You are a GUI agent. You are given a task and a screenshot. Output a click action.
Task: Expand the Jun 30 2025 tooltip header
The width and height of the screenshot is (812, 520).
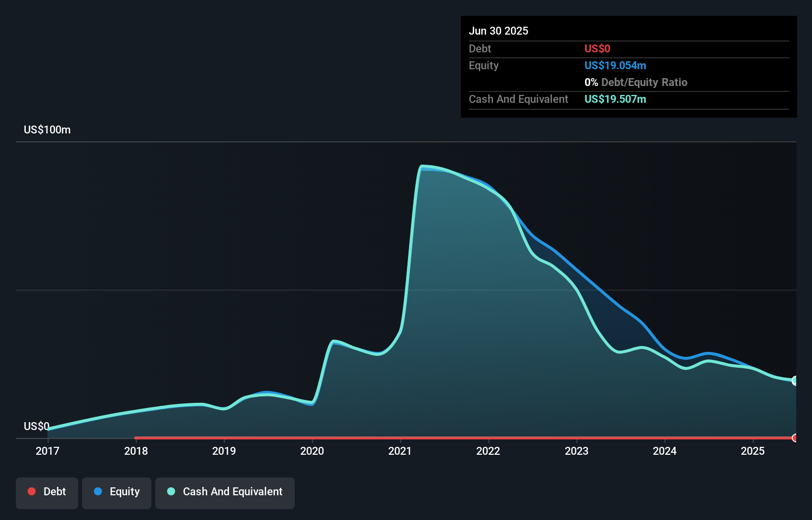tap(498, 30)
